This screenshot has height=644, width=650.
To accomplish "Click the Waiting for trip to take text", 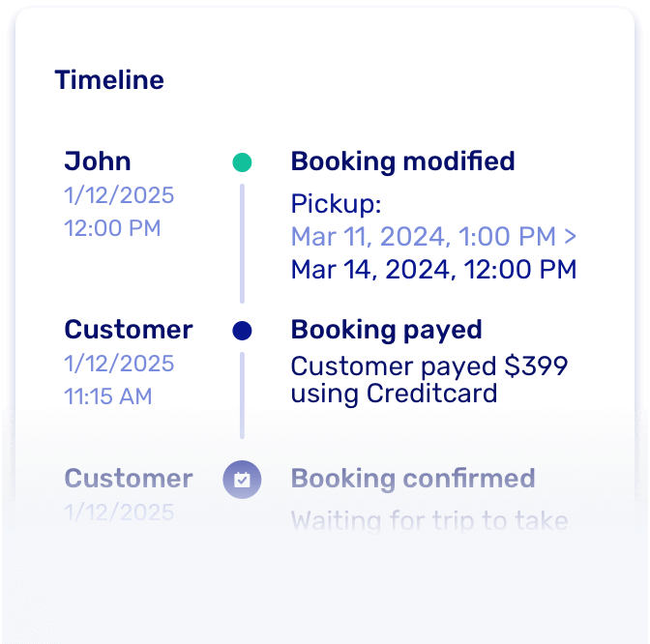I will [x=428, y=522].
